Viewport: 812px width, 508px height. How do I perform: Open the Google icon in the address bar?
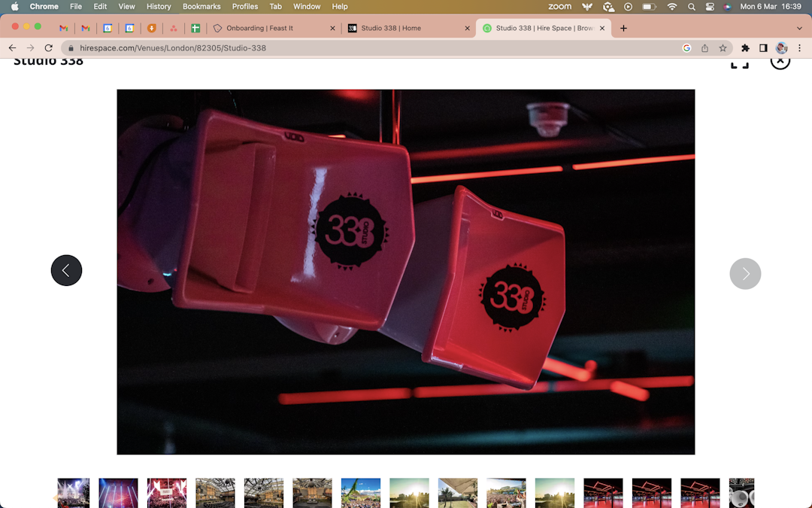tap(686, 47)
